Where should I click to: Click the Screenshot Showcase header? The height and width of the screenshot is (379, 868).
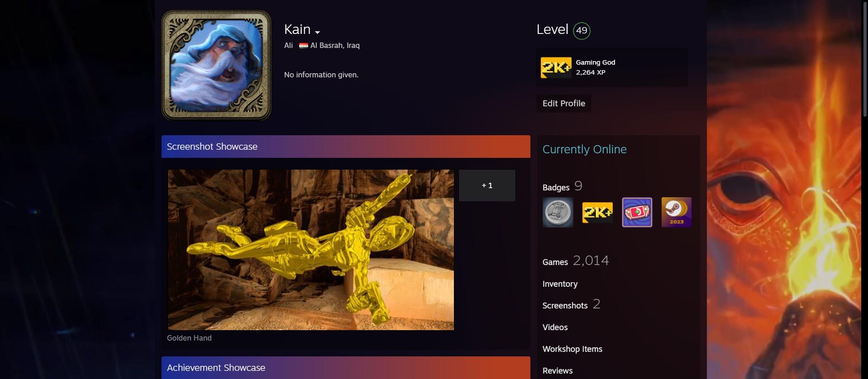[346, 147]
